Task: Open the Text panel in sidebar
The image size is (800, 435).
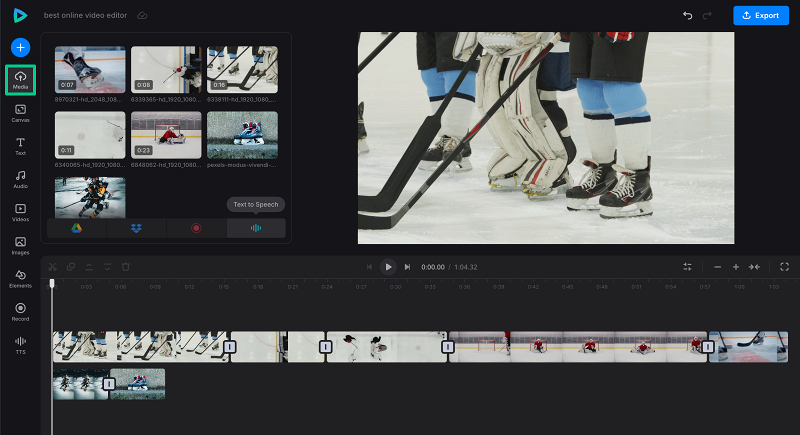Action: tap(20, 146)
